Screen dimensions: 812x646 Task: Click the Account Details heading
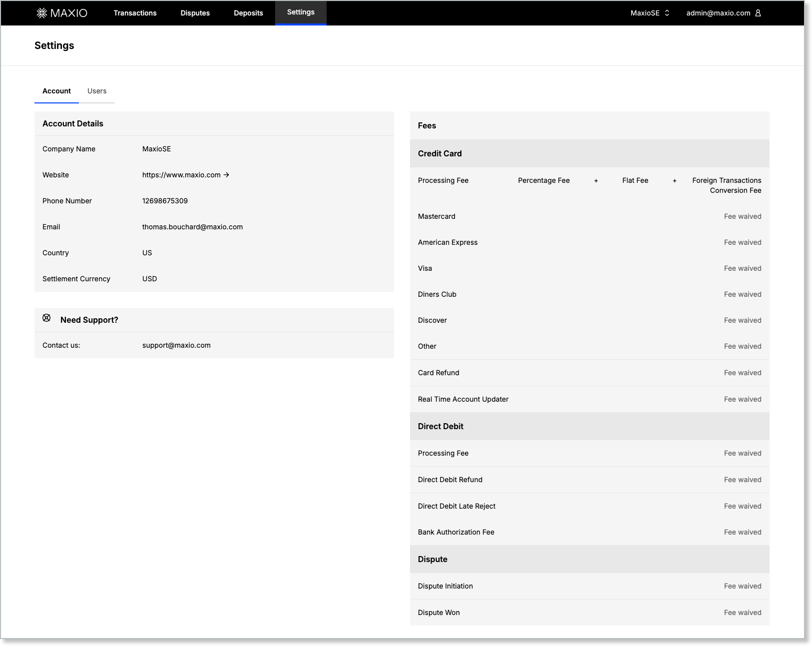(x=73, y=123)
